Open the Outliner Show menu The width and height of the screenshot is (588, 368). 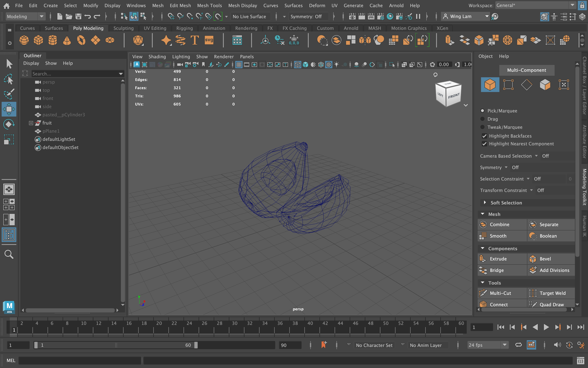point(51,63)
